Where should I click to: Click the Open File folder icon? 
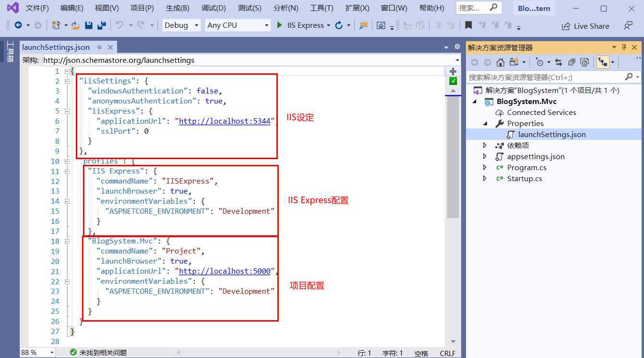pyautogui.click(x=75, y=25)
